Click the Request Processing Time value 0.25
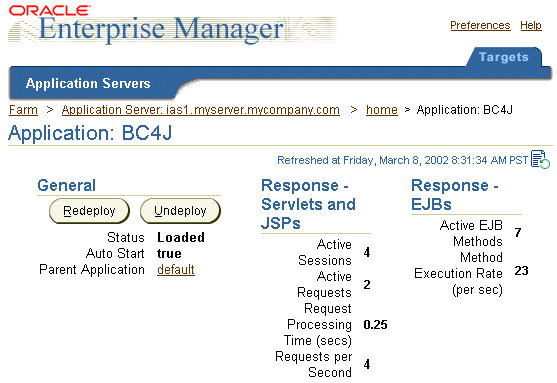Viewport: 557px width, 383px height. (375, 325)
